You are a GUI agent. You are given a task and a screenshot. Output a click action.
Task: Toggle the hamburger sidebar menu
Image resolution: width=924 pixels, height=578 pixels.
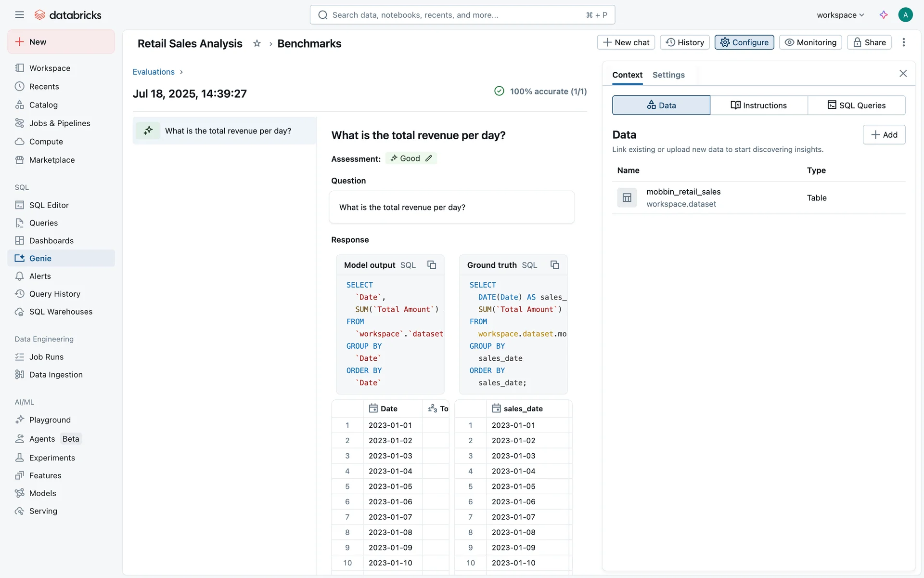(x=19, y=15)
